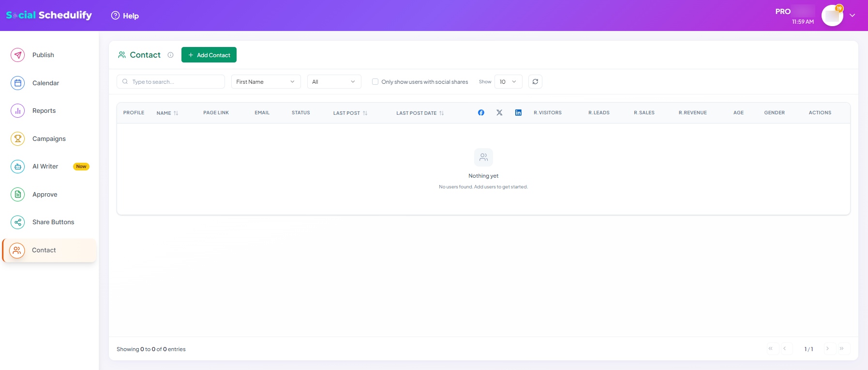Viewport: 868px width, 370px height.
Task: Click the Publish paper plane icon
Action: [x=18, y=55]
